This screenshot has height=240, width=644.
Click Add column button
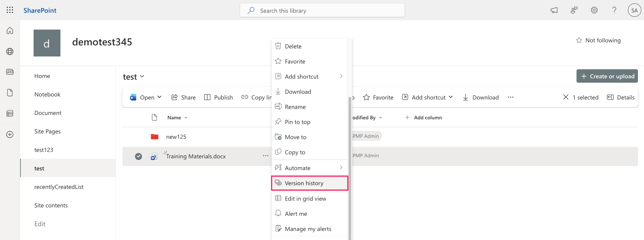[423, 118]
